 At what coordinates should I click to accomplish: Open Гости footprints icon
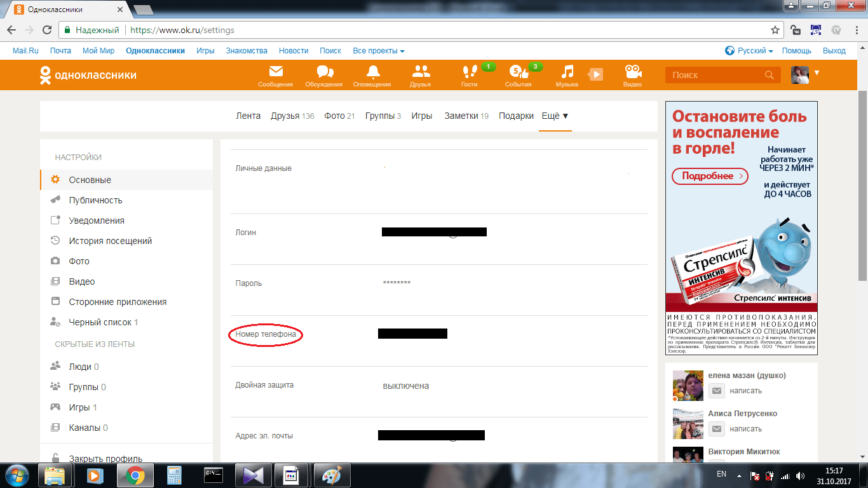point(470,75)
